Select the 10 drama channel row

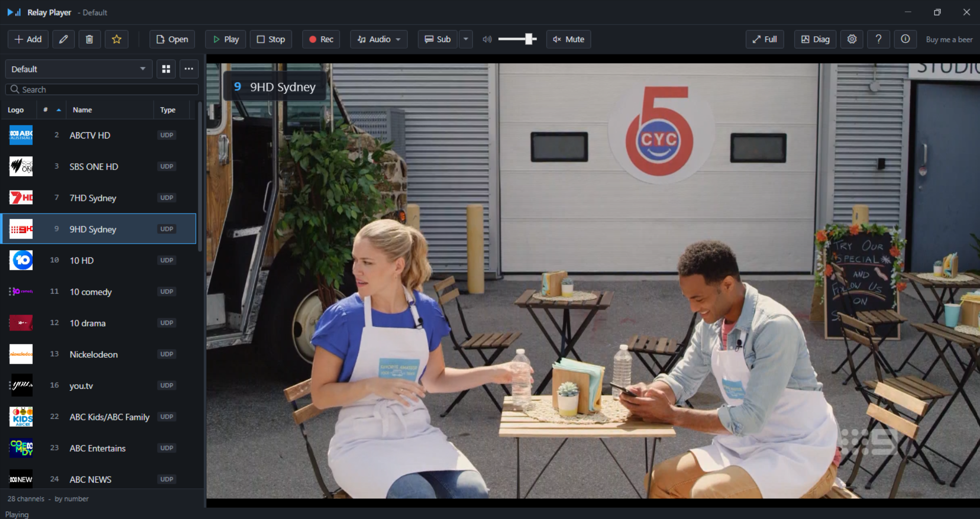[x=98, y=323]
